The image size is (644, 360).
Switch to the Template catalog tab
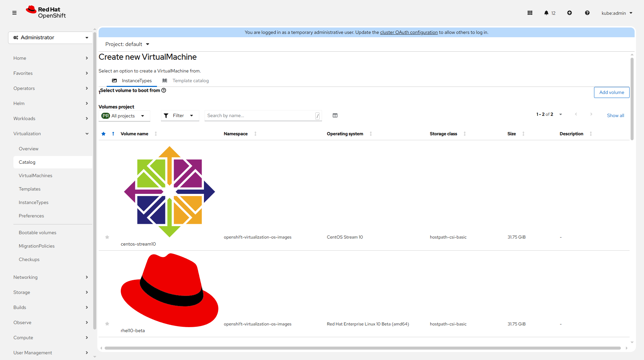[185, 81]
